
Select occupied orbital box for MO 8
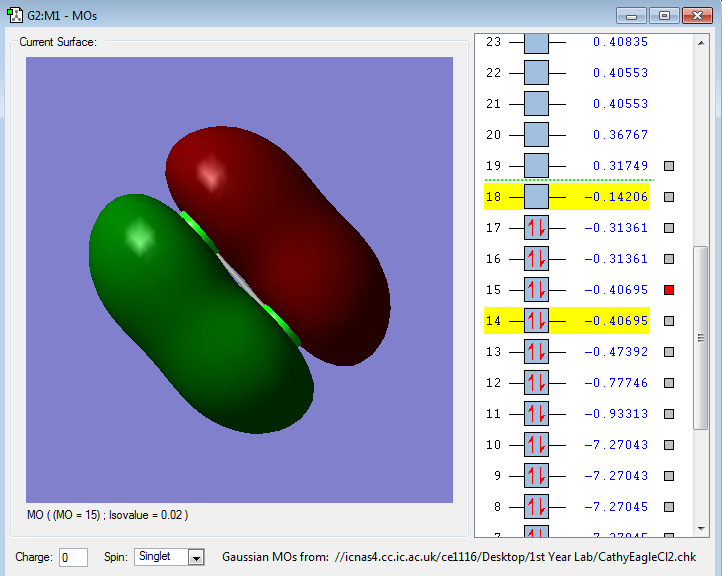(536, 506)
